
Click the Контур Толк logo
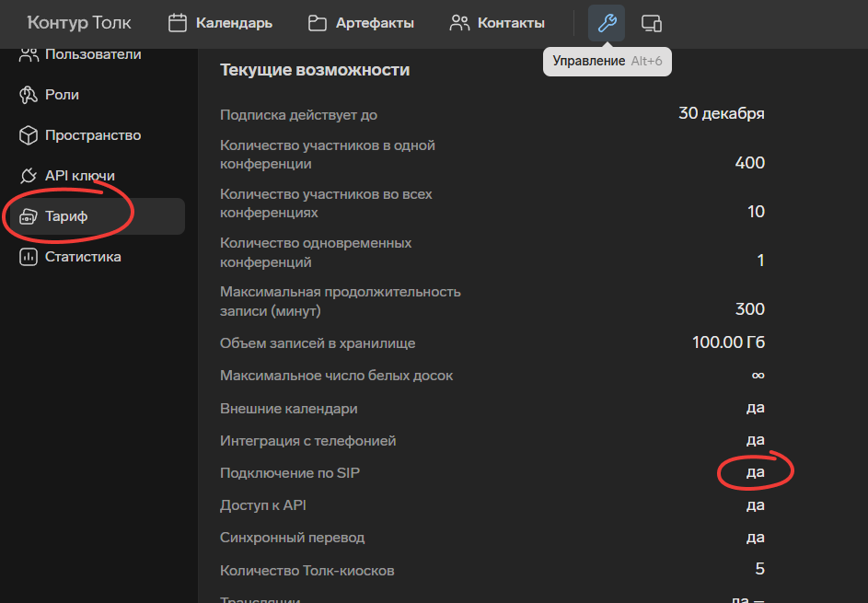tap(79, 23)
